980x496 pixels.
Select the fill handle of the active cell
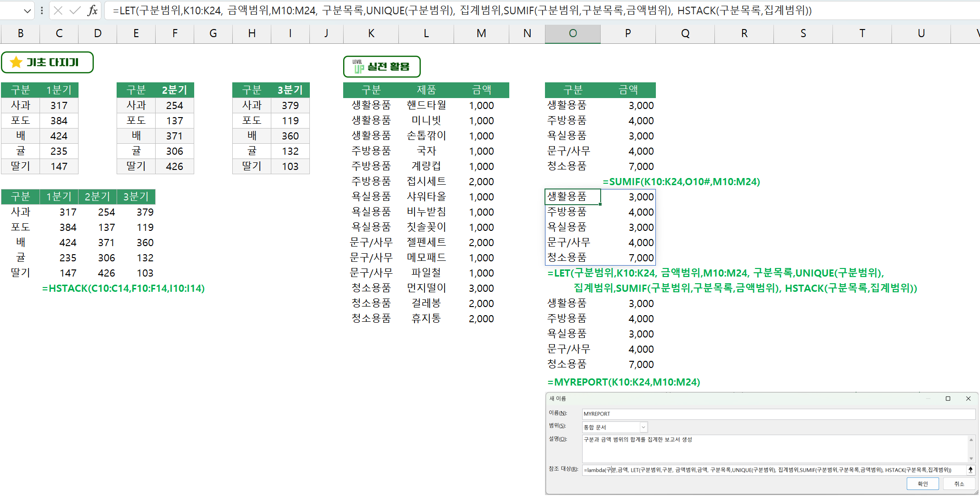pos(600,204)
